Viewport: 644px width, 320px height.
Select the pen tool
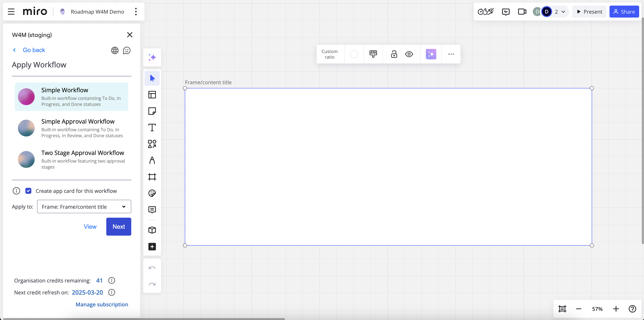[152, 161]
